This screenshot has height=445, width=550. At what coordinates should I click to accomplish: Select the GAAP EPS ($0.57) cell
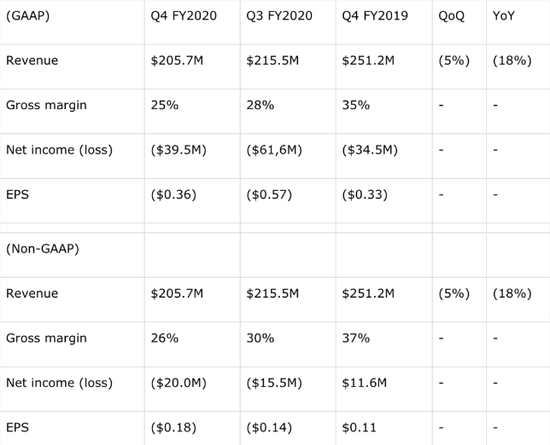(269, 195)
